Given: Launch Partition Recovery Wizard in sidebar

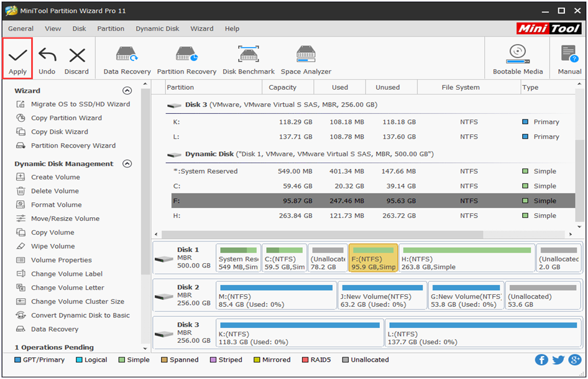Looking at the screenshot, I should click(x=66, y=146).
